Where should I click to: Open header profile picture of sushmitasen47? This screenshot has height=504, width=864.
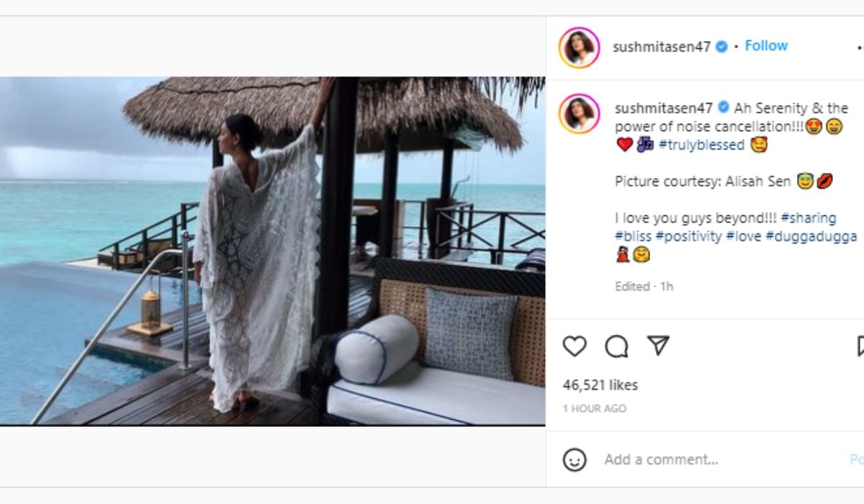pyautogui.click(x=579, y=48)
